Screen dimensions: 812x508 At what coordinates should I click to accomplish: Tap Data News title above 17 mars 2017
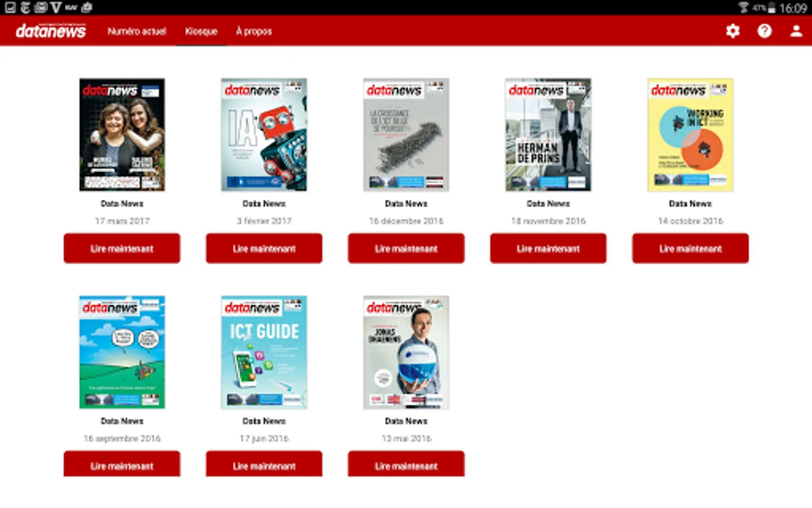pyautogui.click(x=122, y=203)
